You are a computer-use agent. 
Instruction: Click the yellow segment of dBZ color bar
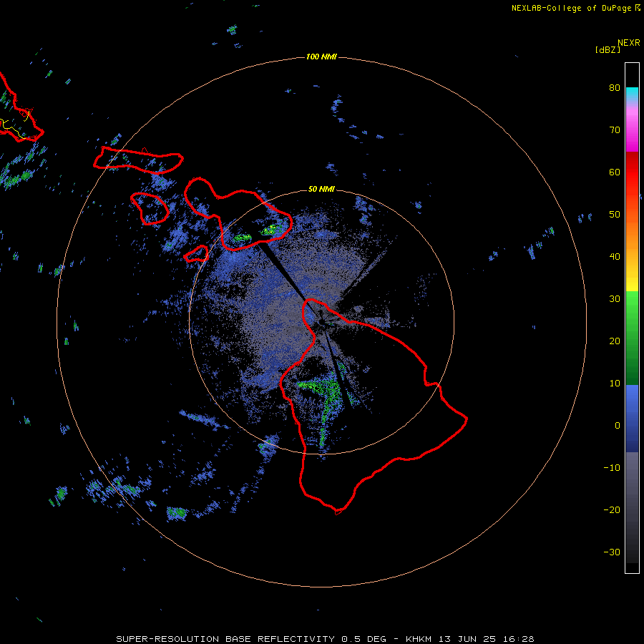point(632,283)
